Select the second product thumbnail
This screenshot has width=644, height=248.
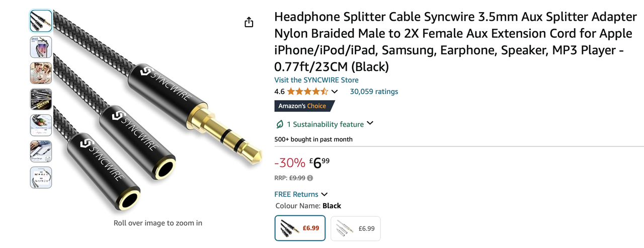point(41,47)
